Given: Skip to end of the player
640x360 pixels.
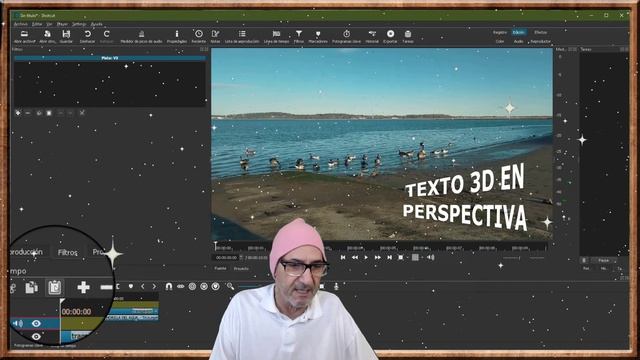Looking at the screenshot, I should (389, 258).
